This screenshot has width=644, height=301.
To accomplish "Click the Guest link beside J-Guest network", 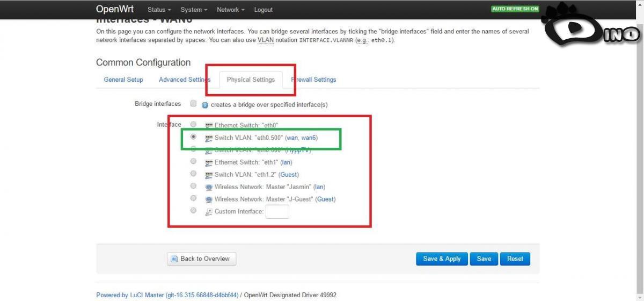I will click(x=325, y=199).
